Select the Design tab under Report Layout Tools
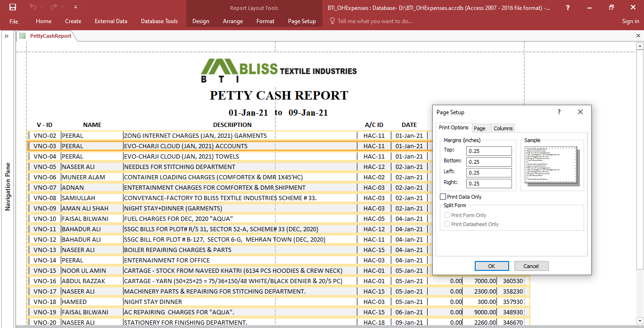This screenshot has width=644, height=328. [201, 21]
